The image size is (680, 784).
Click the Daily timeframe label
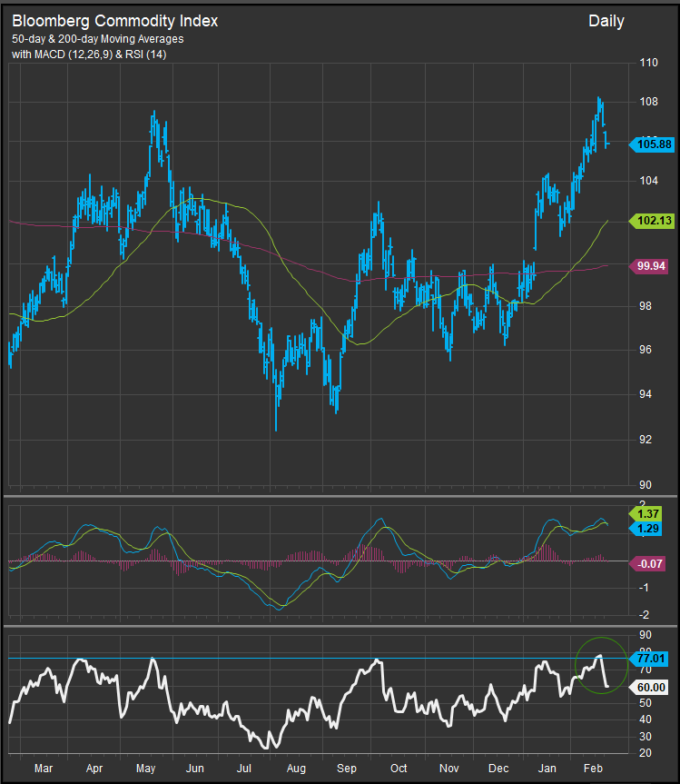coord(606,21)
